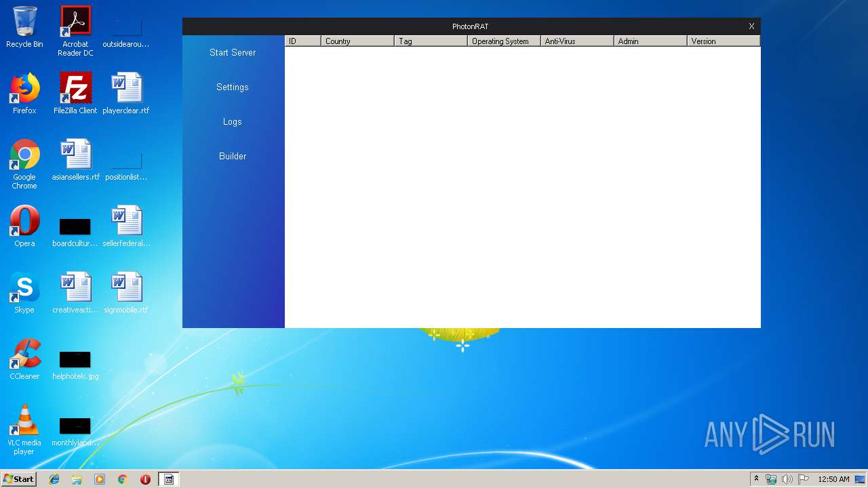
Task: Sort by the Version column header
Action: 724,41
